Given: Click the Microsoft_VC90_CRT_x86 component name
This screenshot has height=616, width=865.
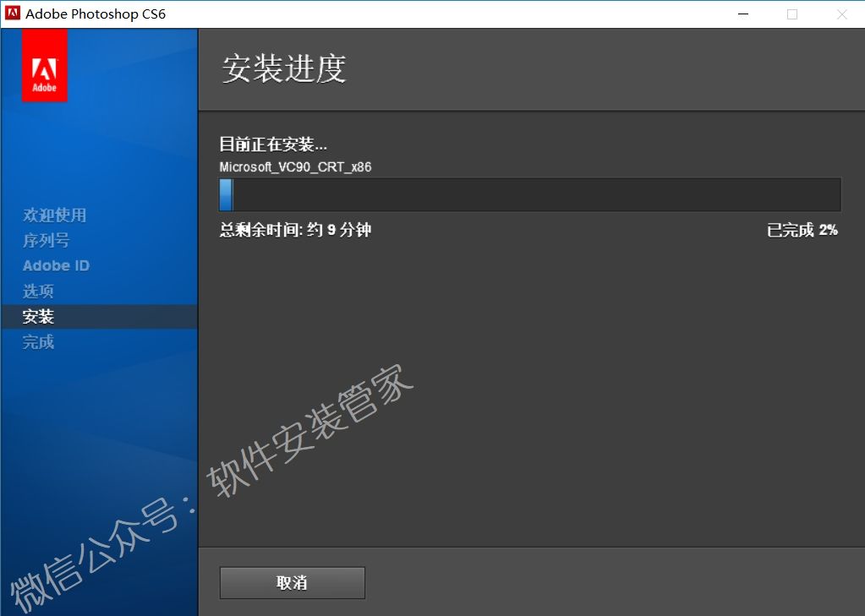Looking at the screenshot, I should [295, 167].
